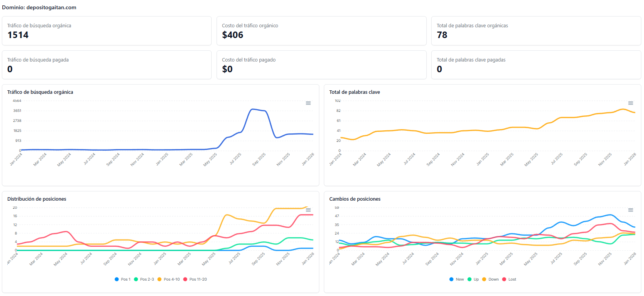Open the organic search traffic chart menu
The height and width of the screenshot is (296, 644).
[x=308, y=103]
